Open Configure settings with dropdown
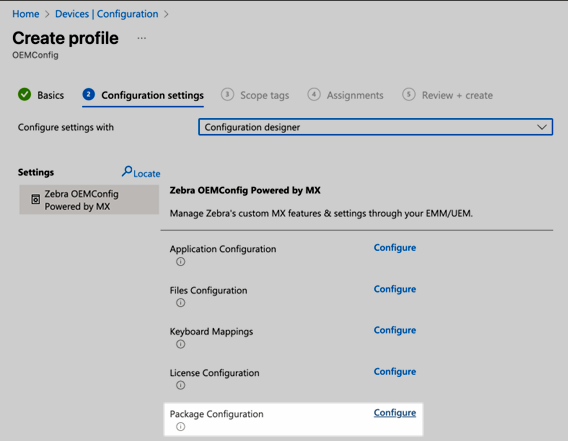 coord(375,127)
